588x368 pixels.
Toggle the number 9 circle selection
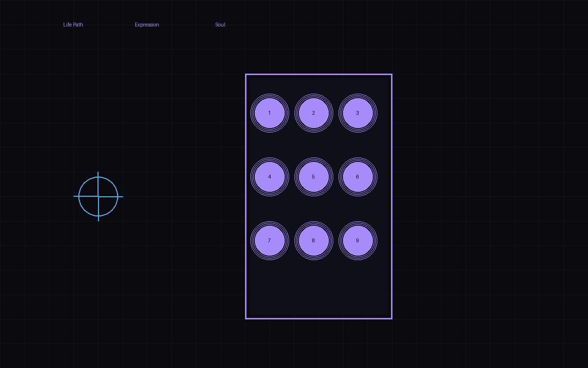(x=358, y=240)
